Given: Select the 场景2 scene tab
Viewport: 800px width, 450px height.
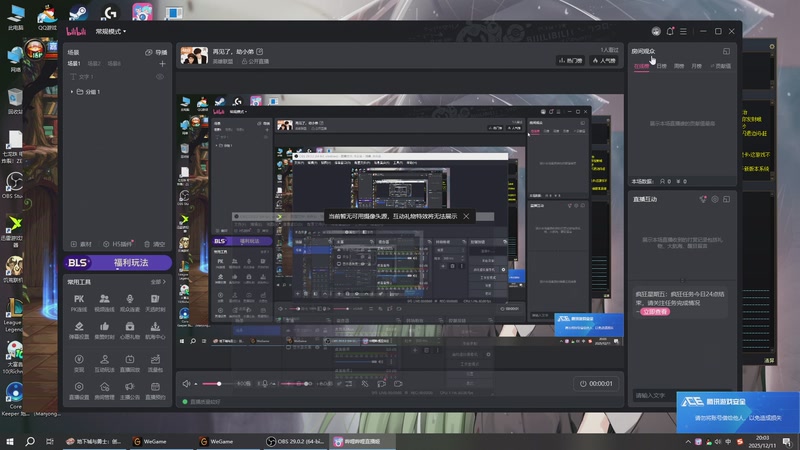Looking at the screenshot, I should (x=94, y=63).
